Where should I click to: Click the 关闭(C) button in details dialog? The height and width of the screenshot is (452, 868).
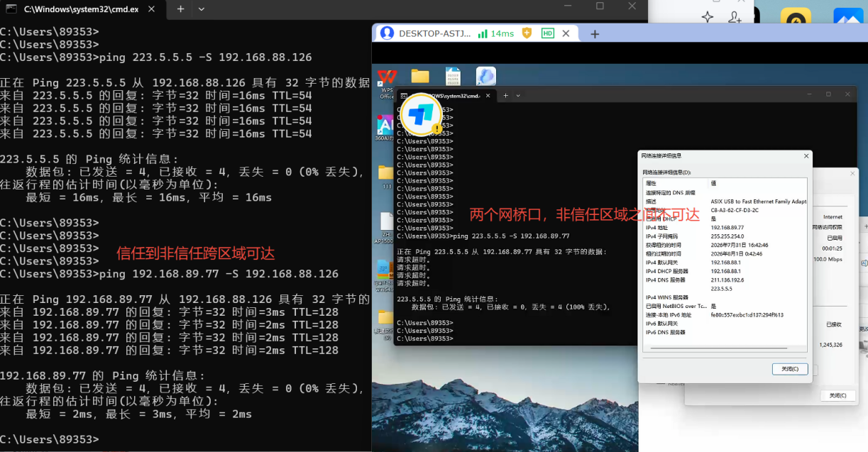pyautogui.click(x=790, y=369)
